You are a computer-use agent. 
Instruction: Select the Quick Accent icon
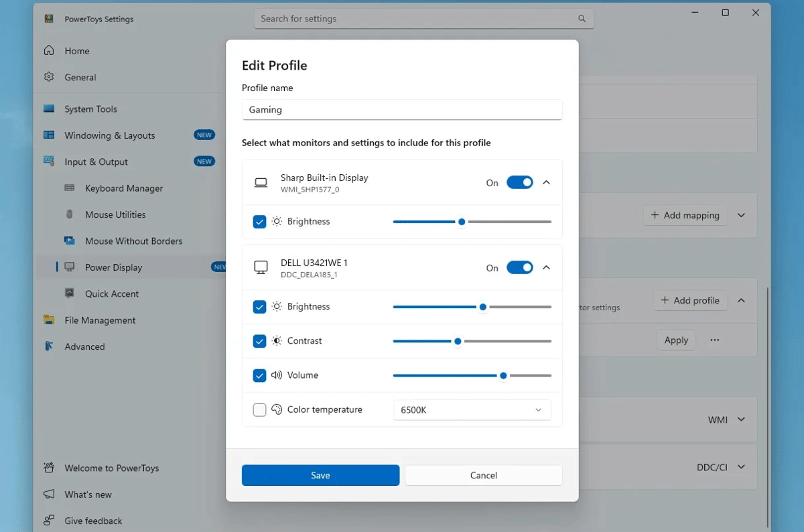[x=70, y=293]
